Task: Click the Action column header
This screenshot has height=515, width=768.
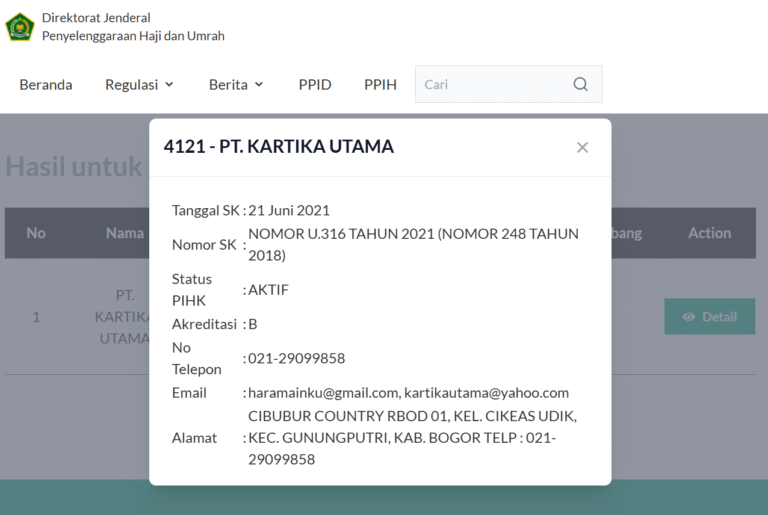Action: 709,233
